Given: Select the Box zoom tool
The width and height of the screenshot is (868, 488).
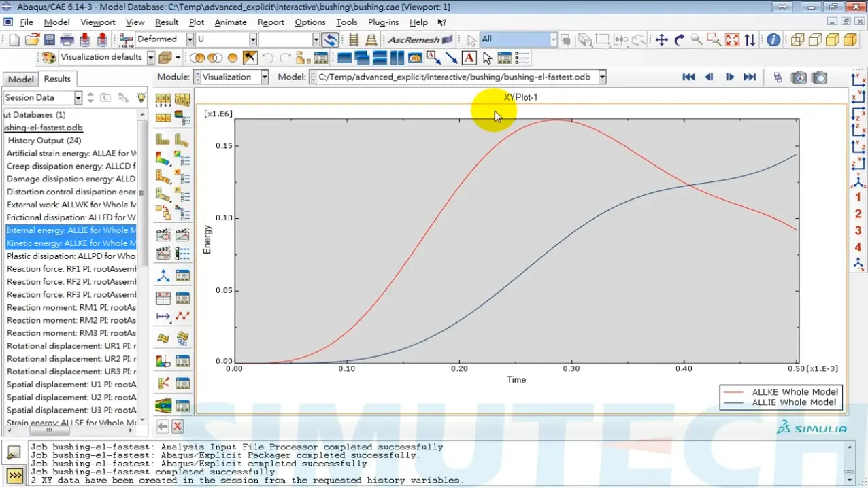Looking at the screenshot, I should [714, 40].
